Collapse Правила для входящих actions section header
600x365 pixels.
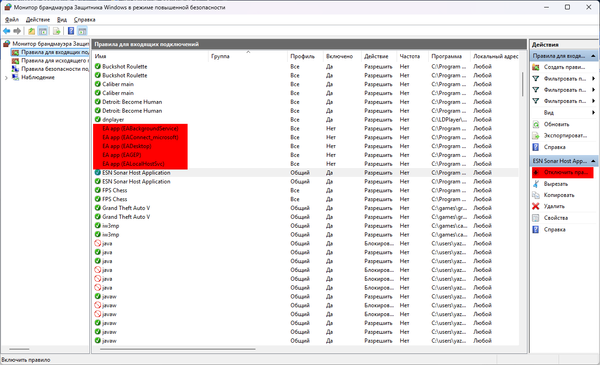click(x=593, y=56)
